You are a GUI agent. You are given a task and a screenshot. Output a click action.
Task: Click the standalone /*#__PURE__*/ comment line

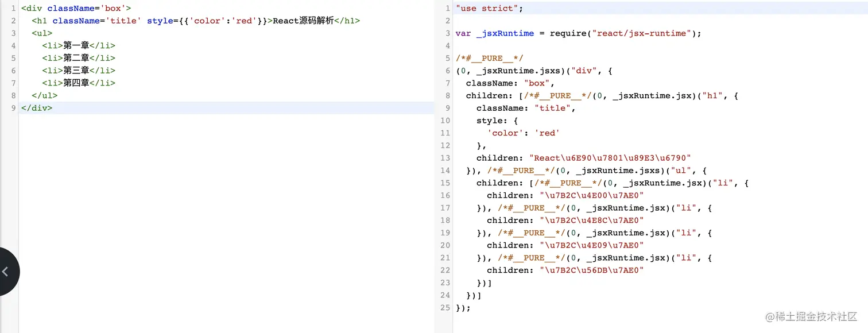(489, 58)
